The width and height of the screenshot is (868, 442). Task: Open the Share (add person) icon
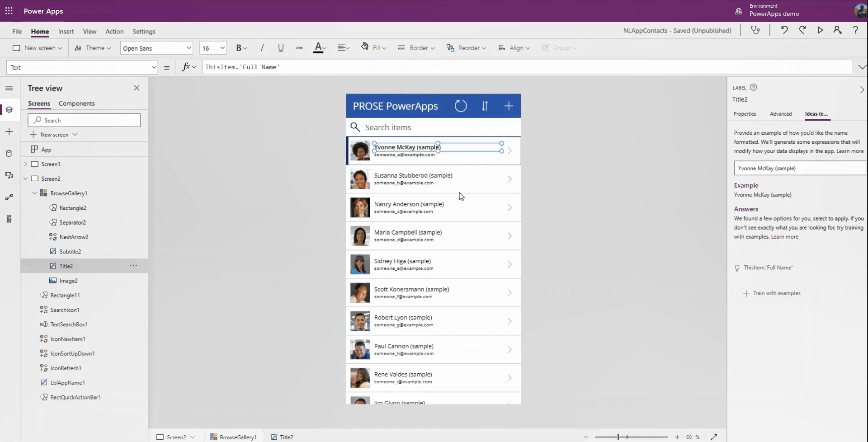click(x=837, y=30)
